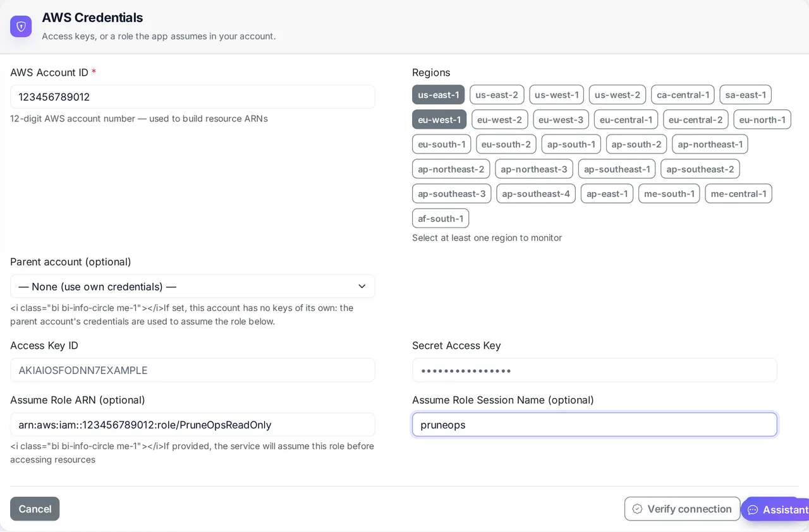Open the Assistant chat panel
The image size is (809, 532).
click(775, 509)
